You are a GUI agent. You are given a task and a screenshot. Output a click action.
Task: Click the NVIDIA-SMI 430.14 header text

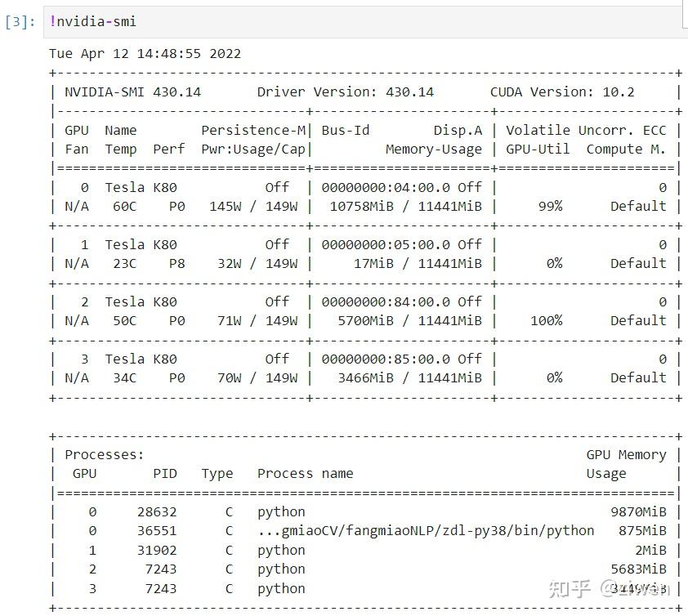tap(132, 92)
